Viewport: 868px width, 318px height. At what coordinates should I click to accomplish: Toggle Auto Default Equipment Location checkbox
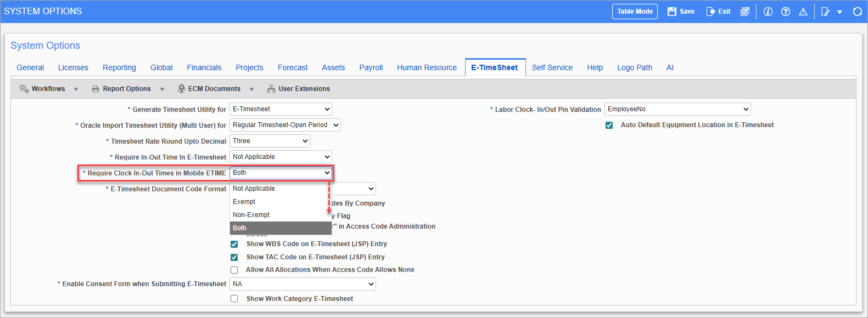coord(609,125)
